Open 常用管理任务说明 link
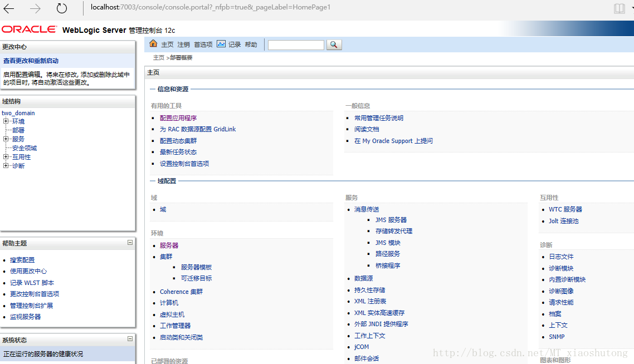This screenshot has height=364, width=634. click(379, 118)
